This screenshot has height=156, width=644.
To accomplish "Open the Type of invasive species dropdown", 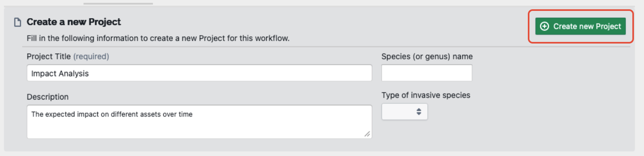I will (404, 112).
